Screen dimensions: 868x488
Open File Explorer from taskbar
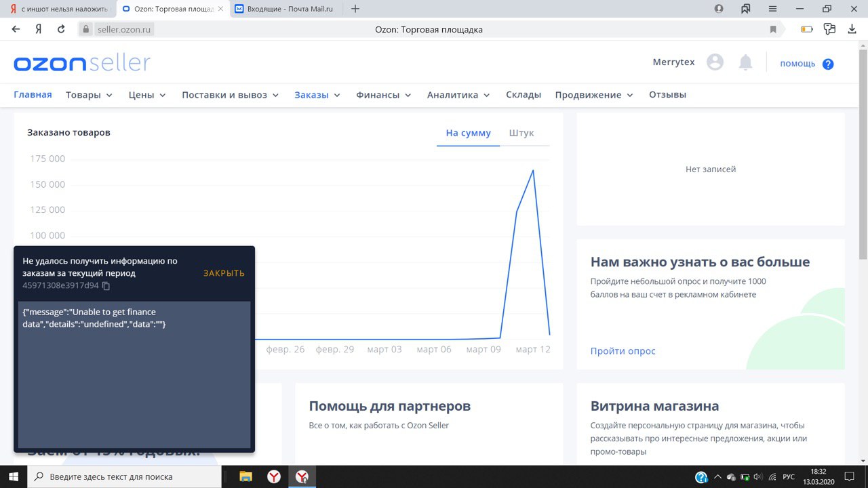coord(245,476)
